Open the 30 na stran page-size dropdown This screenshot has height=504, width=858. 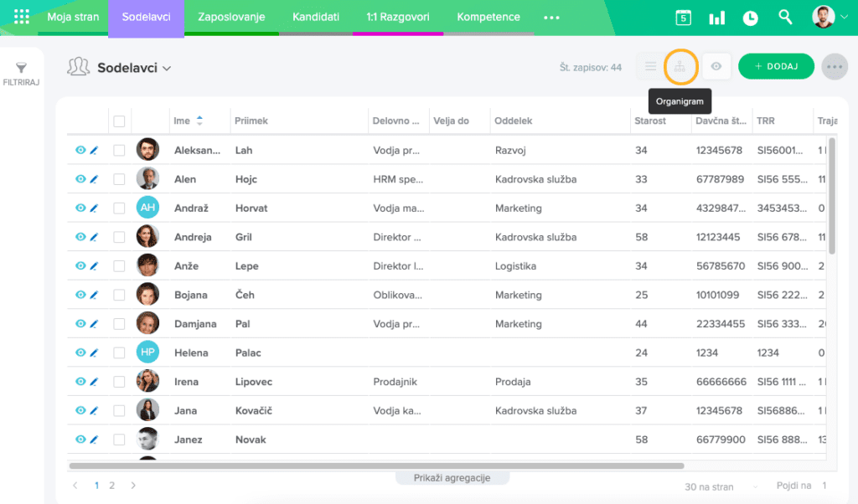click(x=721, y=486)
